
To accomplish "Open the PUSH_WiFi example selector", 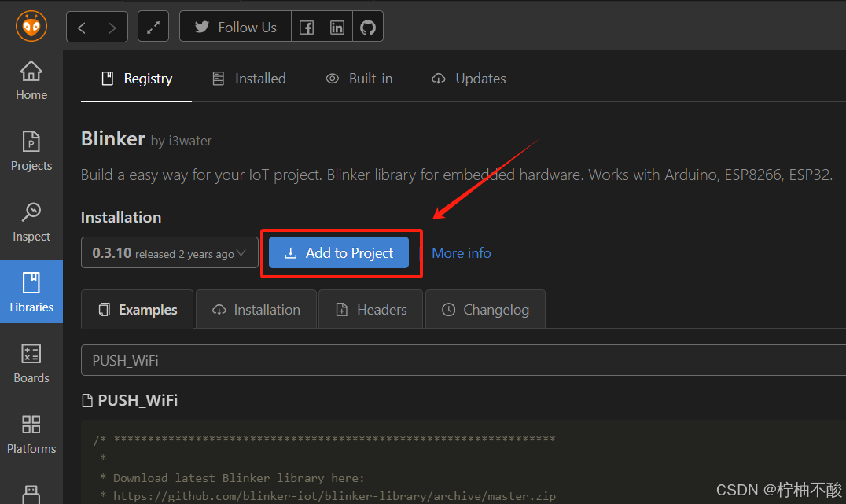I will point(463,360).
